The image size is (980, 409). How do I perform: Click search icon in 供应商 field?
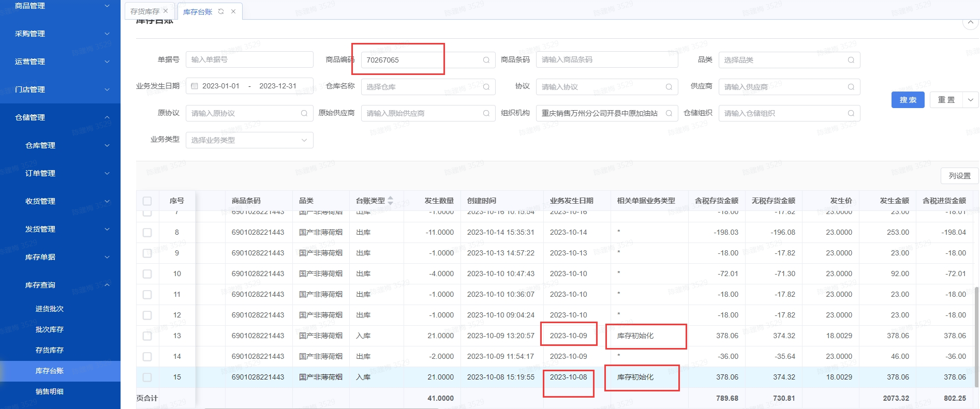coord(851,87)
